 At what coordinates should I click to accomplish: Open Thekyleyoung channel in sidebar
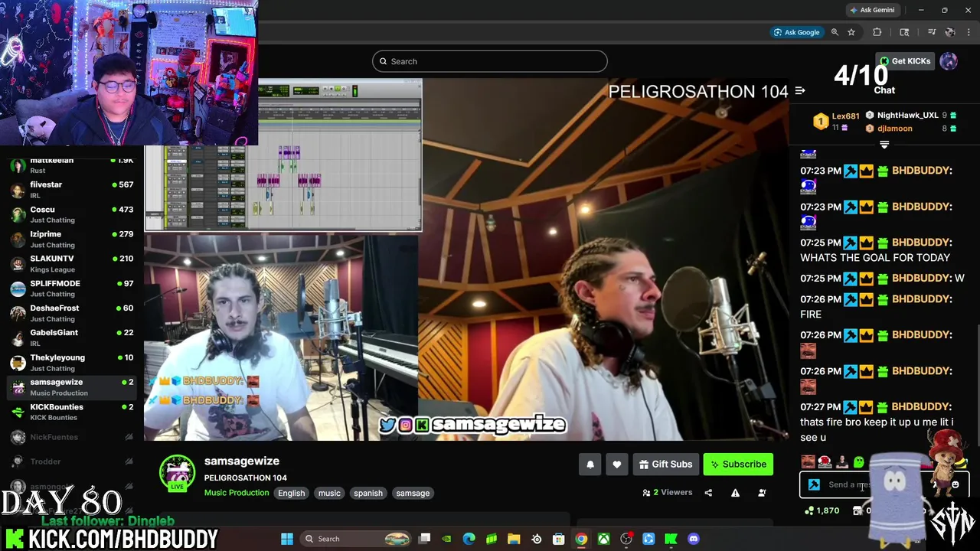click(72, 363)
